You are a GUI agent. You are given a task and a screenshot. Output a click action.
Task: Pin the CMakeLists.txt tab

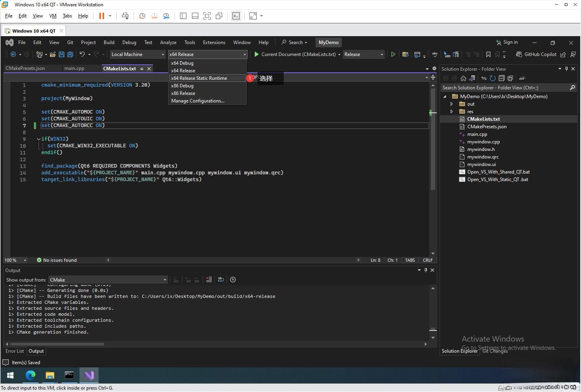(141, 69)
